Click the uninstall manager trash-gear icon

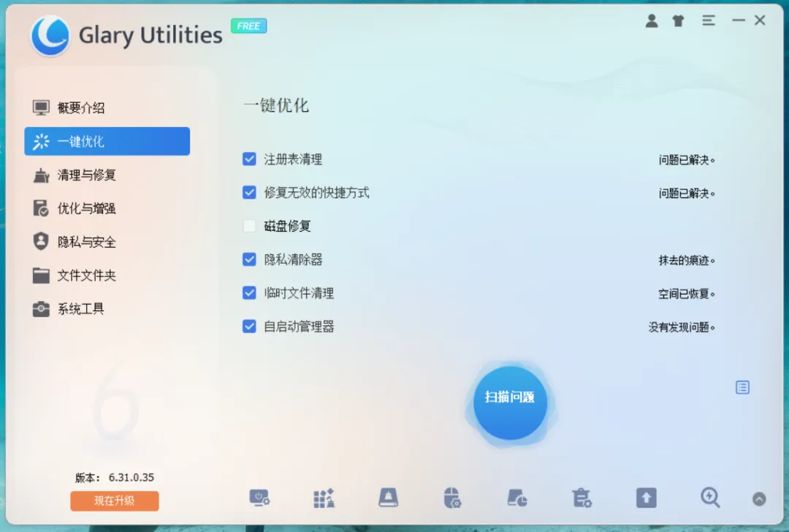pos(582,498)
